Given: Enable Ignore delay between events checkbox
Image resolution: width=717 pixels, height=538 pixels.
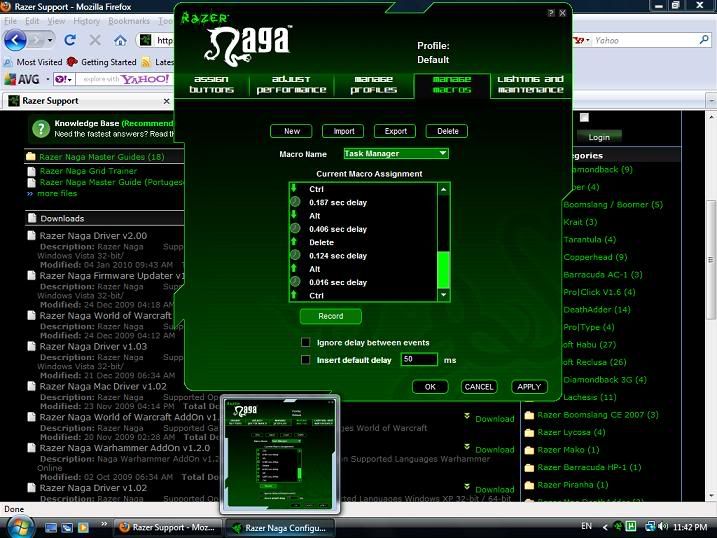Looking at the screenshot, I should [306, 342].
